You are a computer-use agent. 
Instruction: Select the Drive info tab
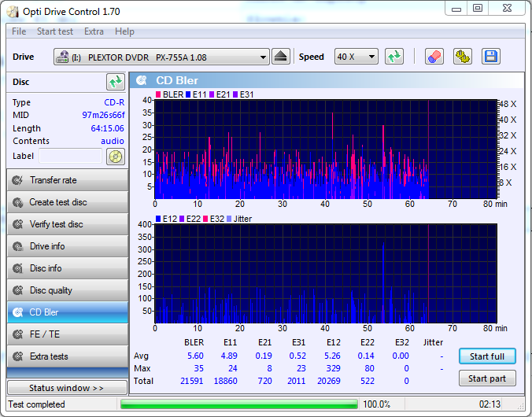pyautogui.click(x=68, y=246)
